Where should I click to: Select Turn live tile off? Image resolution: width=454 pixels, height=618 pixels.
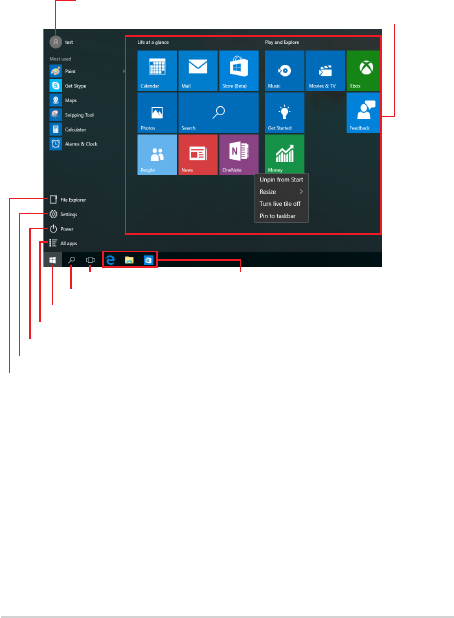tap(280, 204)
